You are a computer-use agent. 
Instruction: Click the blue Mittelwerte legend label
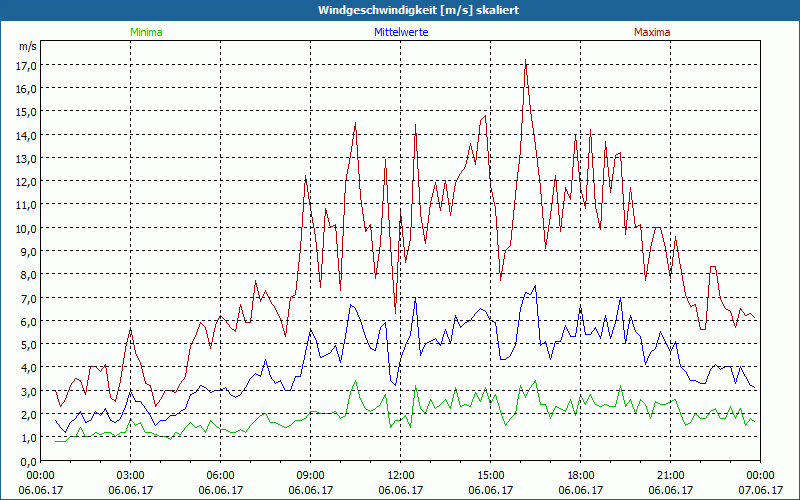point(400,32)
